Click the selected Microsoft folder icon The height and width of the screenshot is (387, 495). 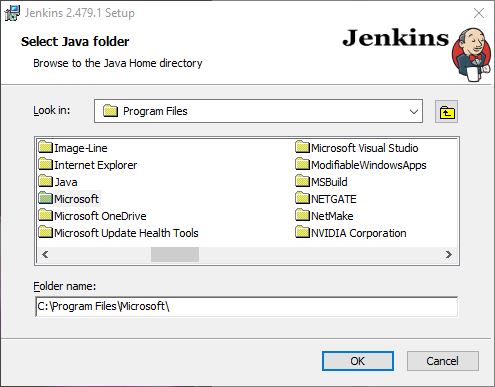46,198
